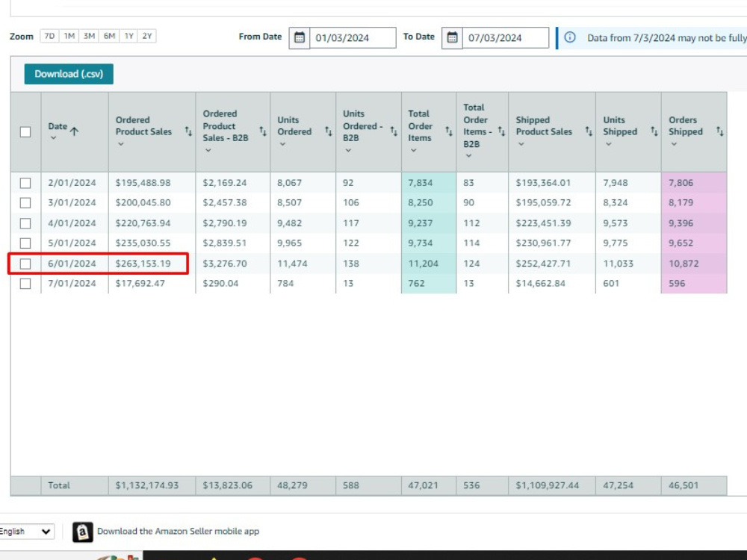Click sort arrows on Ordered Product Sales - B2B

coord(263,131)
